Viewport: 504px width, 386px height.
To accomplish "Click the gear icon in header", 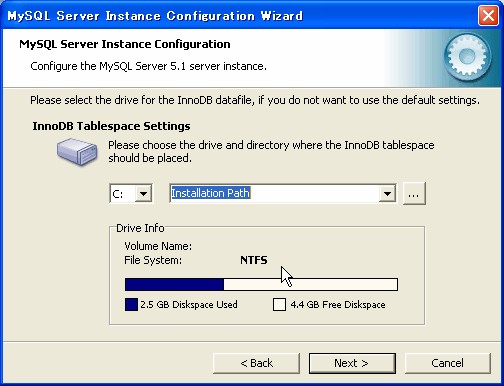I will tap(467, 57).
